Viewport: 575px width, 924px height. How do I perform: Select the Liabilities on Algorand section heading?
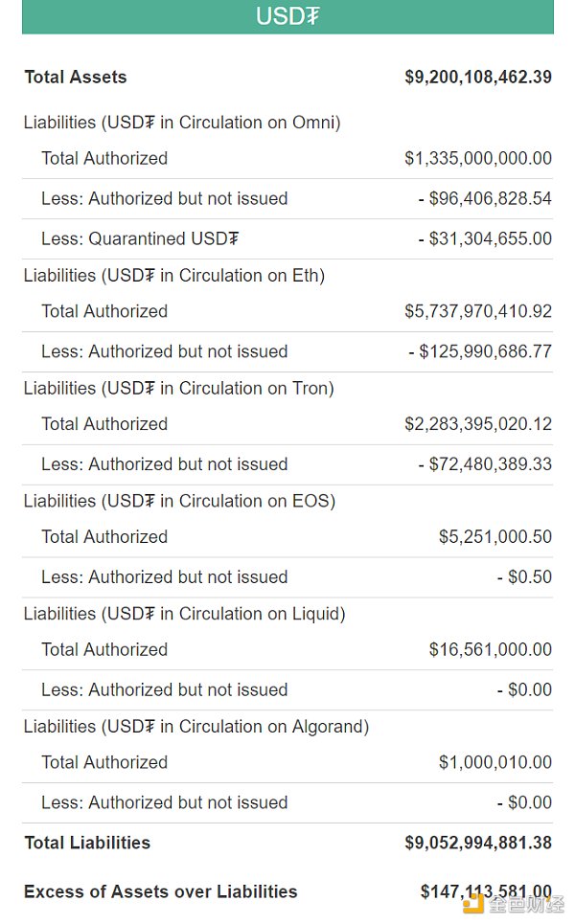click(x=196, y=727)
